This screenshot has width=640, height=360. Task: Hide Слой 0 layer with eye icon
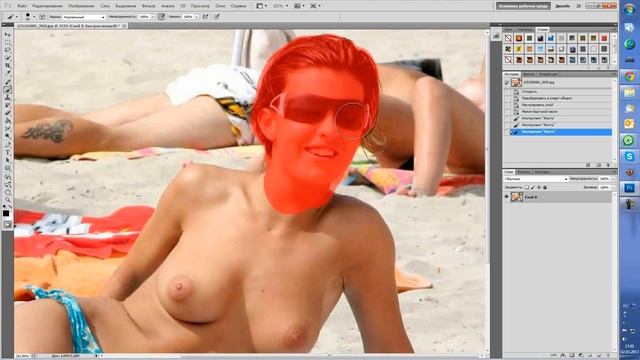(x=507, y=197)
